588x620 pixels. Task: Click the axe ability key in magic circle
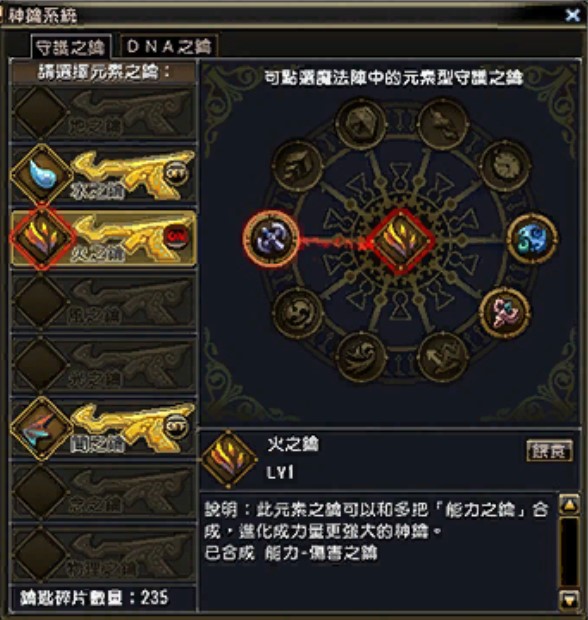pos(271,238)
